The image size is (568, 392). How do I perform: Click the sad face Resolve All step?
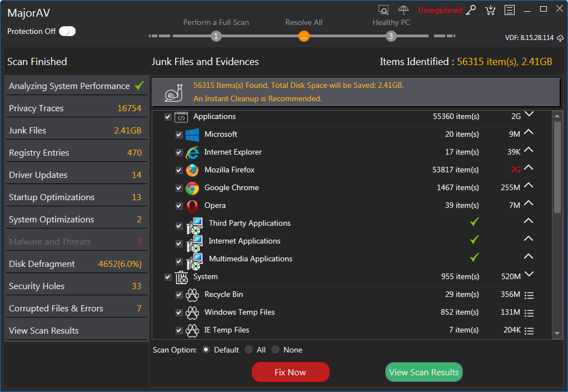(x=303, y=36)
